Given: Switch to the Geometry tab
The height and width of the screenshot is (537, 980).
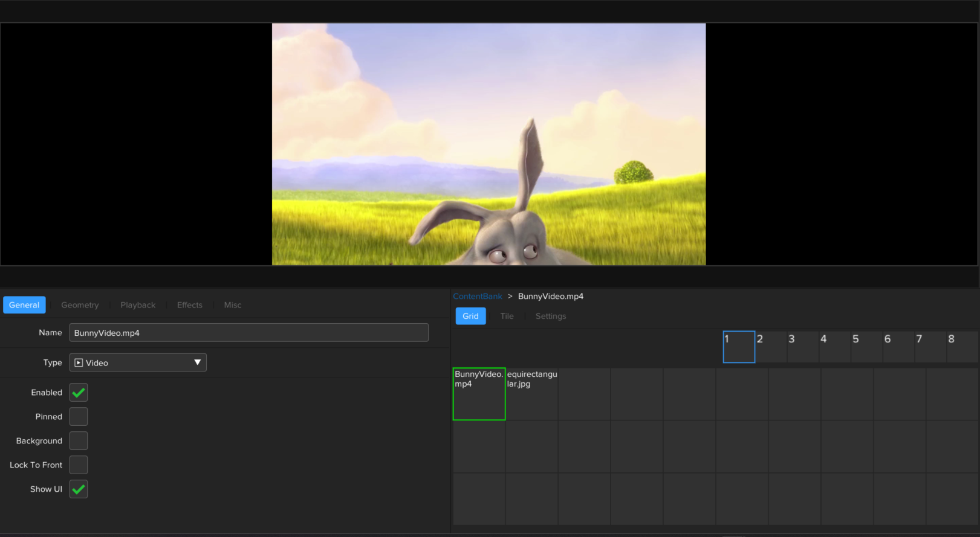Looking at the screenshot, I should (x=80, y=305).
